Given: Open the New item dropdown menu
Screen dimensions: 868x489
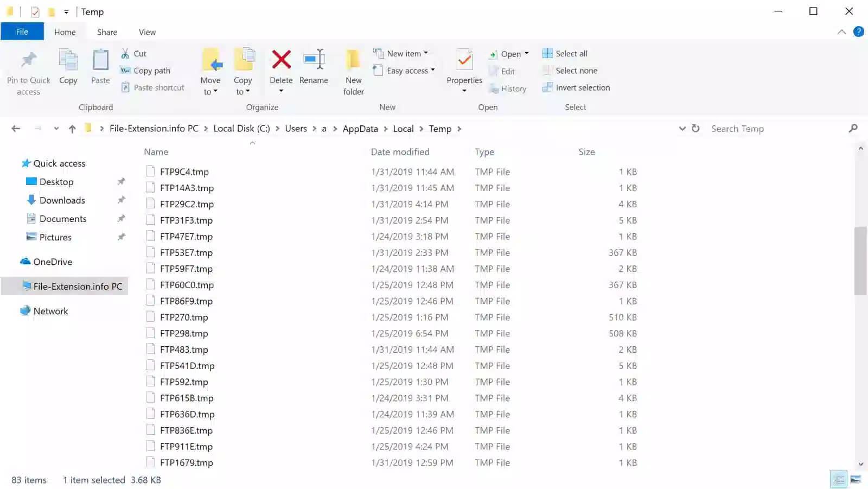Looking at the screenshot, I should point(403,53).
